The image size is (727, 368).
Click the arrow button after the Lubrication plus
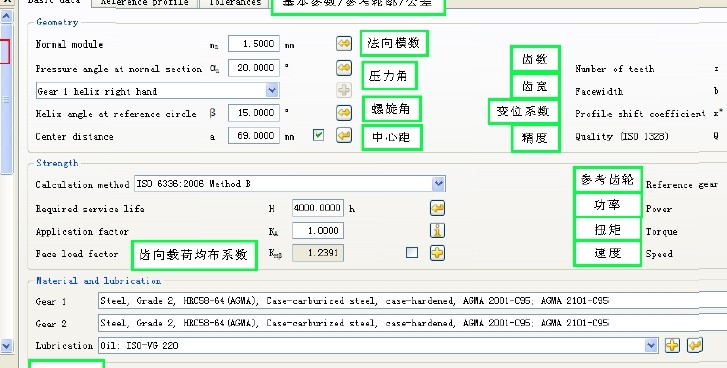(x=695, y=345)
